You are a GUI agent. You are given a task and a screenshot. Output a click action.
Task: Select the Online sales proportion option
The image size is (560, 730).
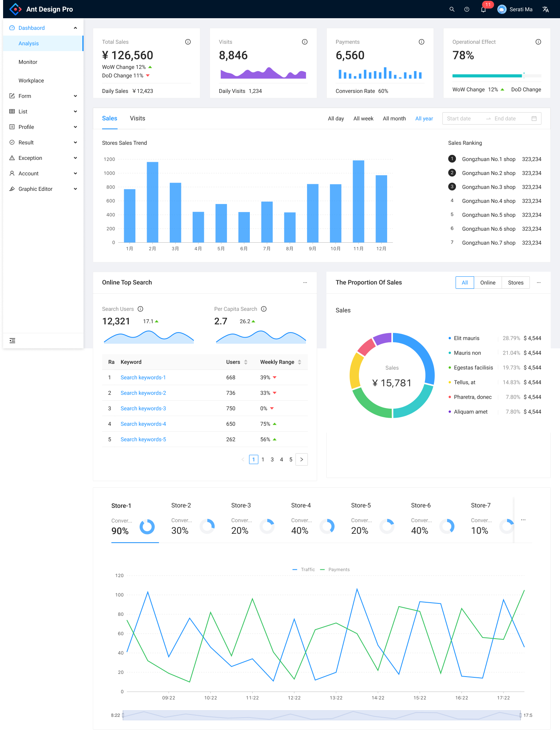[x=488, y=283]
